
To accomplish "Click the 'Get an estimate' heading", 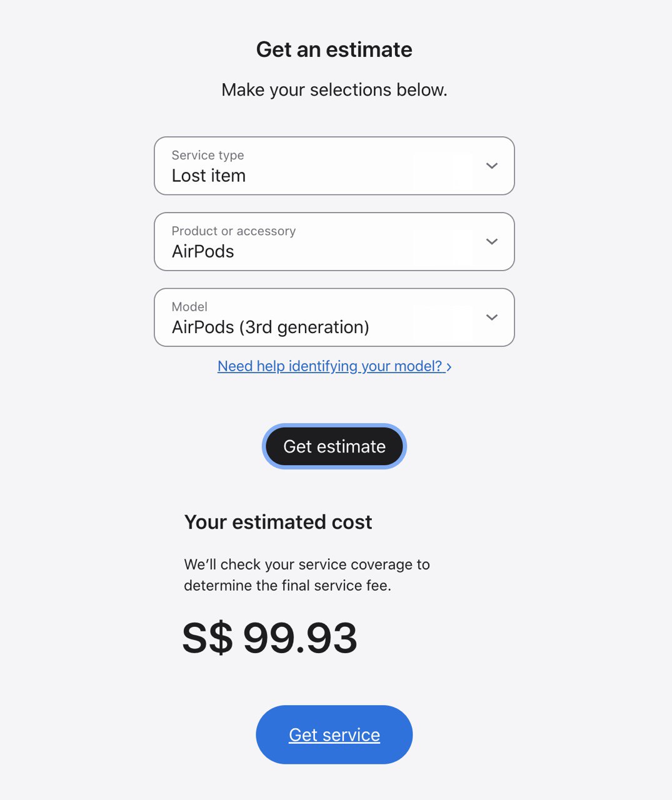I will [x=334, y=49].
